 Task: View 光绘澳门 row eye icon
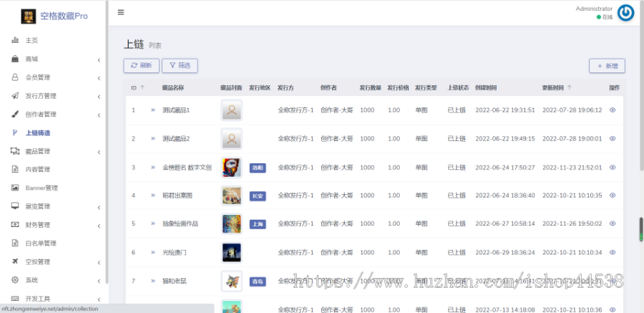[613, 253]
